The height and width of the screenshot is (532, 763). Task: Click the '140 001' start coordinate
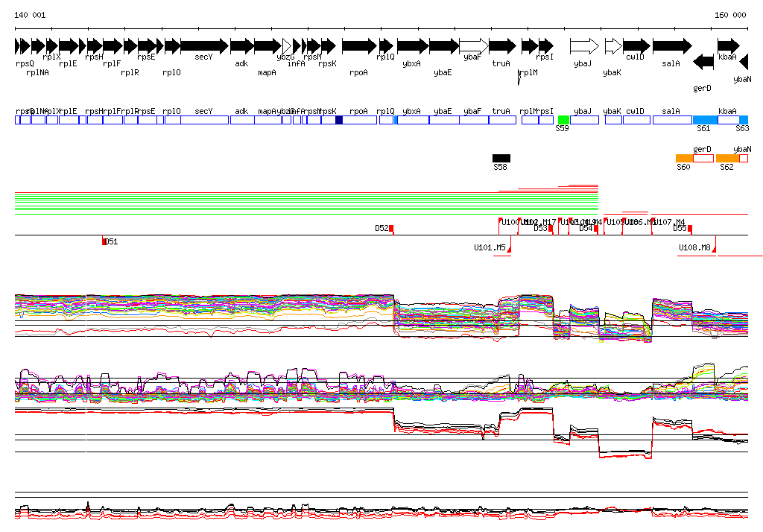click(30, 15)
